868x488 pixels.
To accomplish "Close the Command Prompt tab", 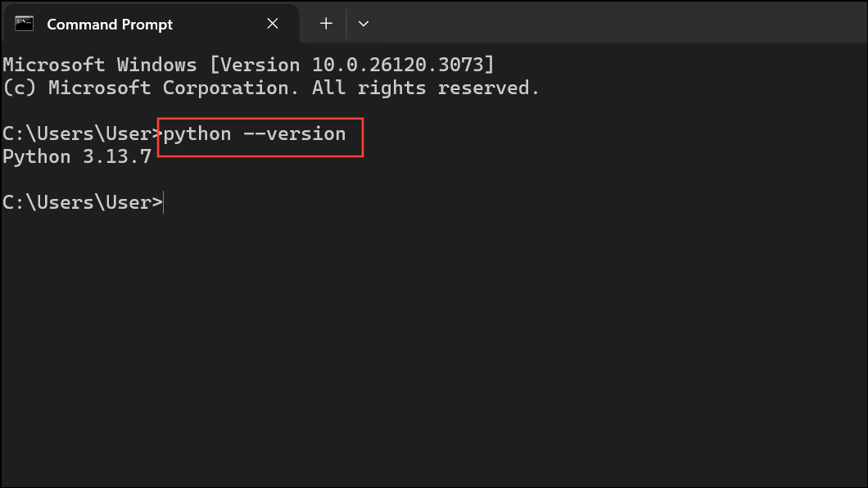I will point(273,24).
